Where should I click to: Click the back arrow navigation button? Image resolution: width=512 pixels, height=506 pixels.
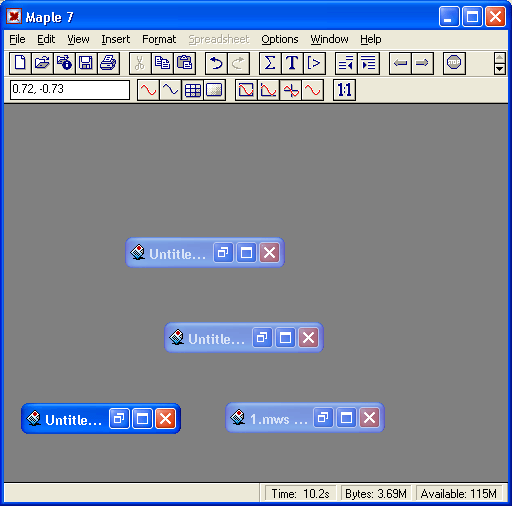pos(400,63)
